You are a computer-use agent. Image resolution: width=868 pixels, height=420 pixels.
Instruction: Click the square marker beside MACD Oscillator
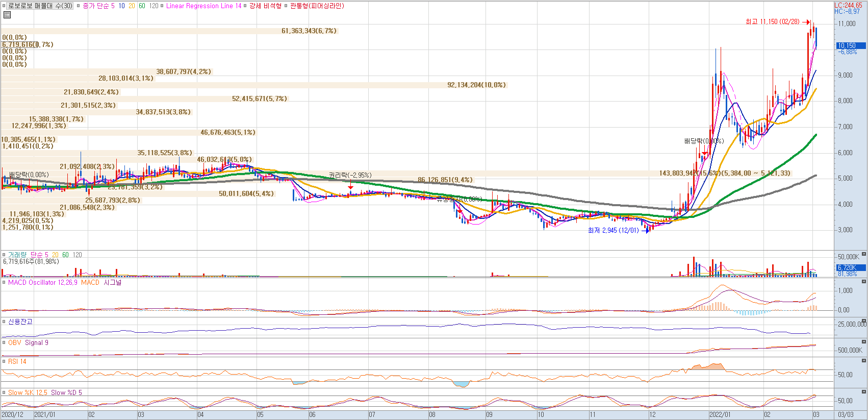point(4,282)
